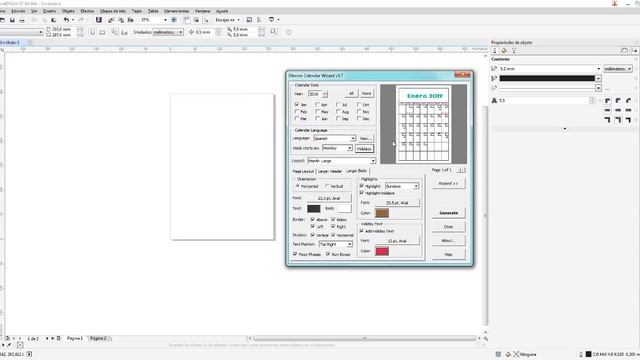Image resolution: width=640 pixels, height=360 pixels.
Task: Choose the extended square line cap icon
Action: (628, 110)
